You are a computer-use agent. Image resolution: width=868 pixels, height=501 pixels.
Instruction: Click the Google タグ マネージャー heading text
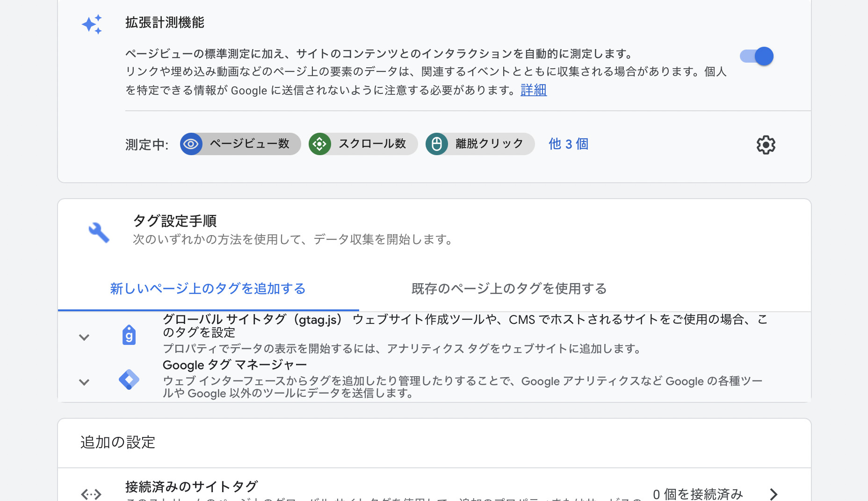235,365
